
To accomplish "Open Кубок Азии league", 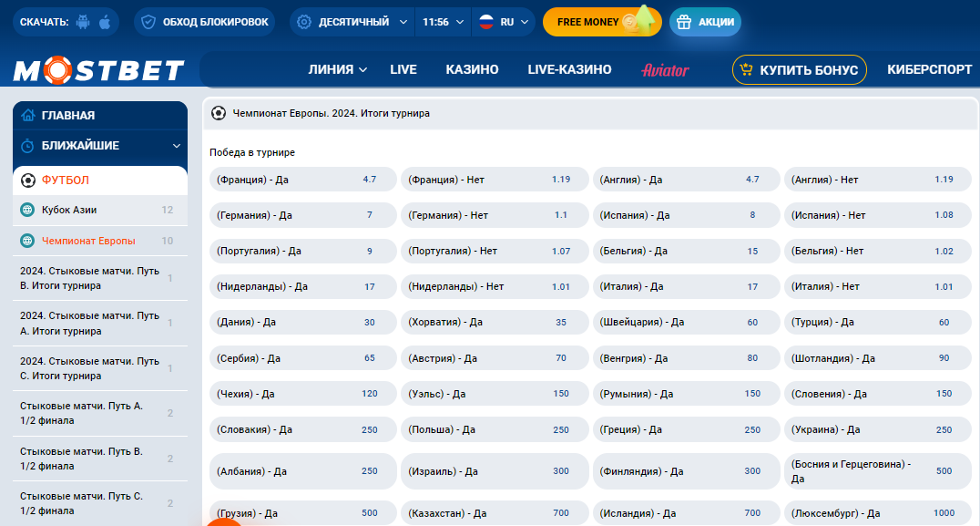I will point(100,211).
